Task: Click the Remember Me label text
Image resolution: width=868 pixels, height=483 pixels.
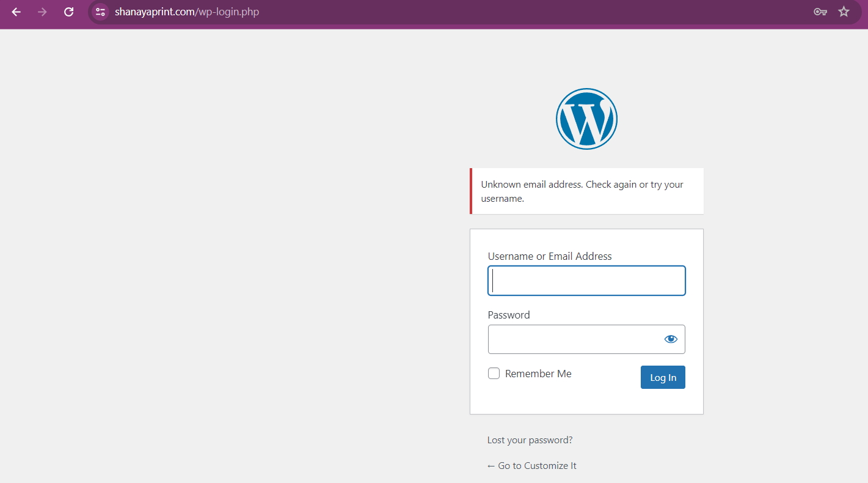Action: click(538, 374)
